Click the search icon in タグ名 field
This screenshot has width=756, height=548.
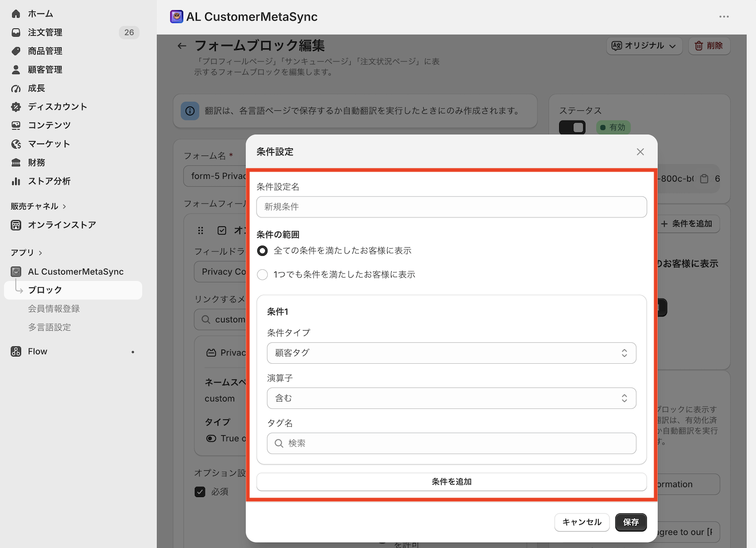[279, 444]
